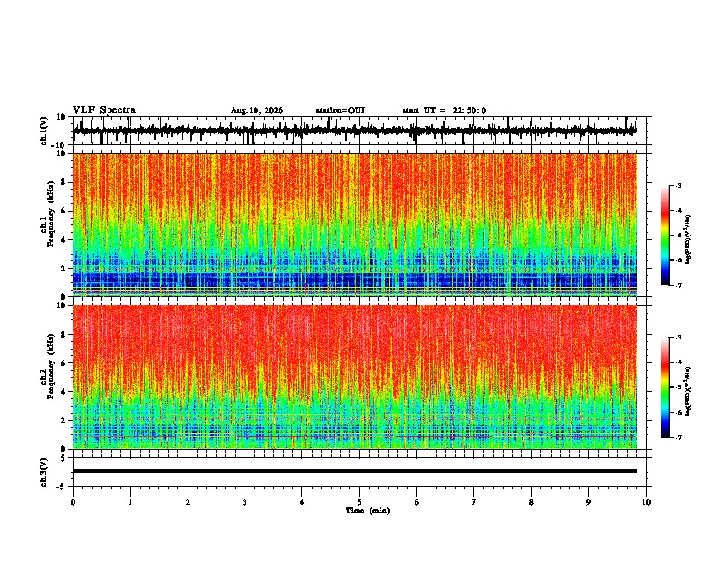
Task: Click time axis tick label "9"
Action: pyautogui.click(x=588, y=502)
